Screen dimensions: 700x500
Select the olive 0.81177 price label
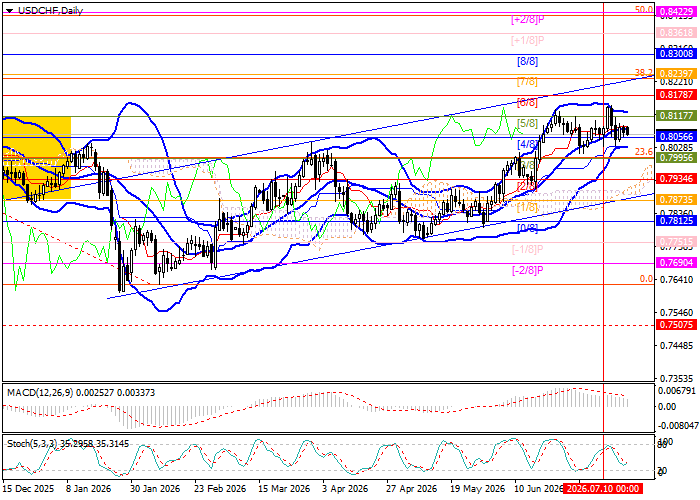coord(676,116)
